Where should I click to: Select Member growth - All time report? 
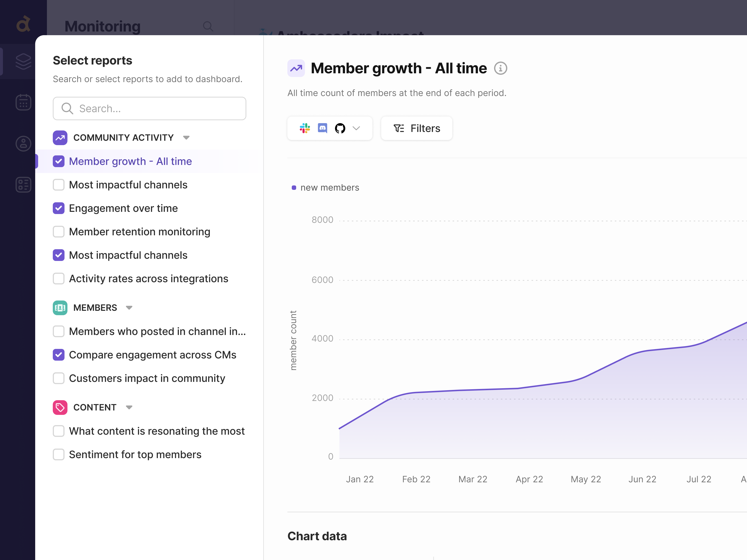pos(130,161)
